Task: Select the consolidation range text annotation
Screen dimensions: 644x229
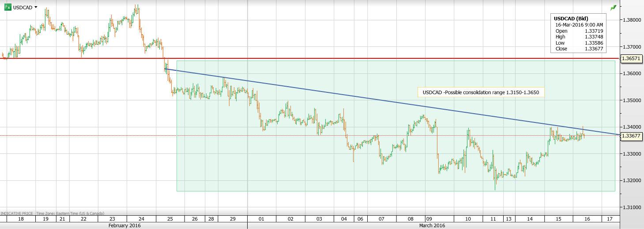Action: coord(481,92)
